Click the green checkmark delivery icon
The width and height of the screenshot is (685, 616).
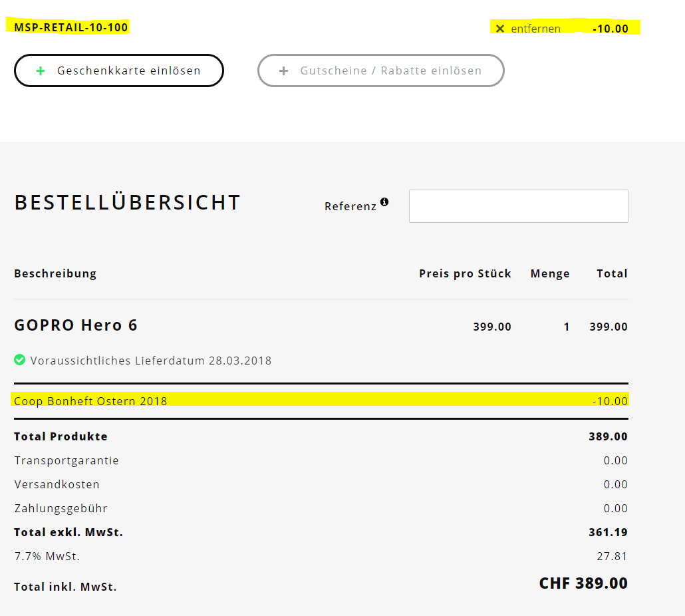point(20,360)
